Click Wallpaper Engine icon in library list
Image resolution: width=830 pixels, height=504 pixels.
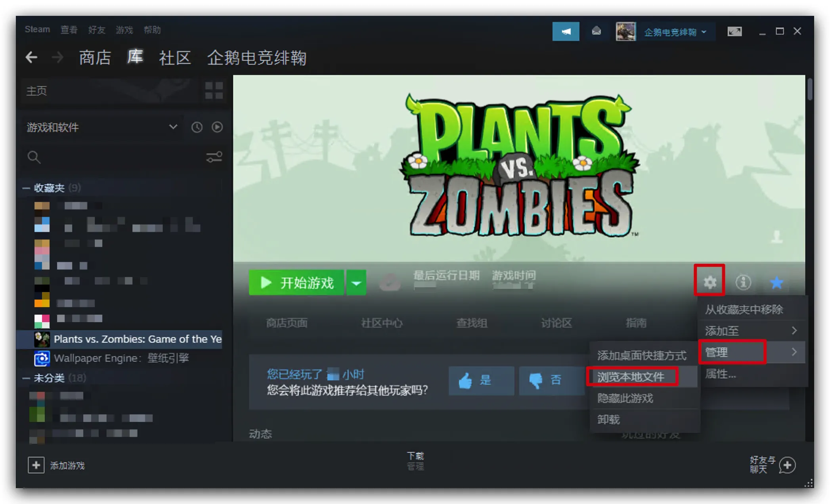click(x=42, y=358)
